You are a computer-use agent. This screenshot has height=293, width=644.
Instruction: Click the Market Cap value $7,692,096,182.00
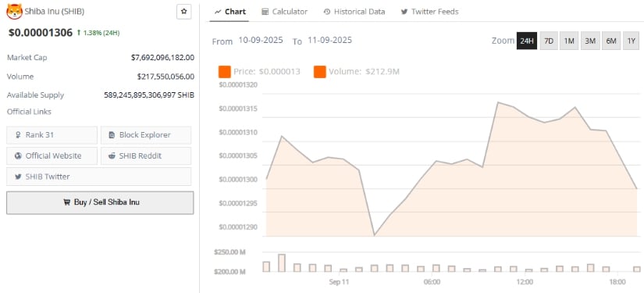click(x=162, y=58)
